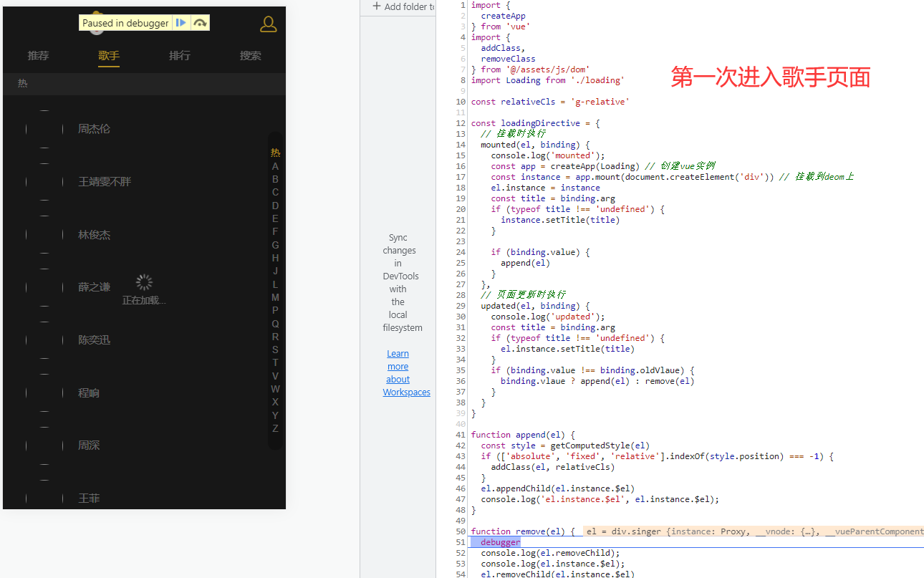Select singer 周杰伦

94,129
